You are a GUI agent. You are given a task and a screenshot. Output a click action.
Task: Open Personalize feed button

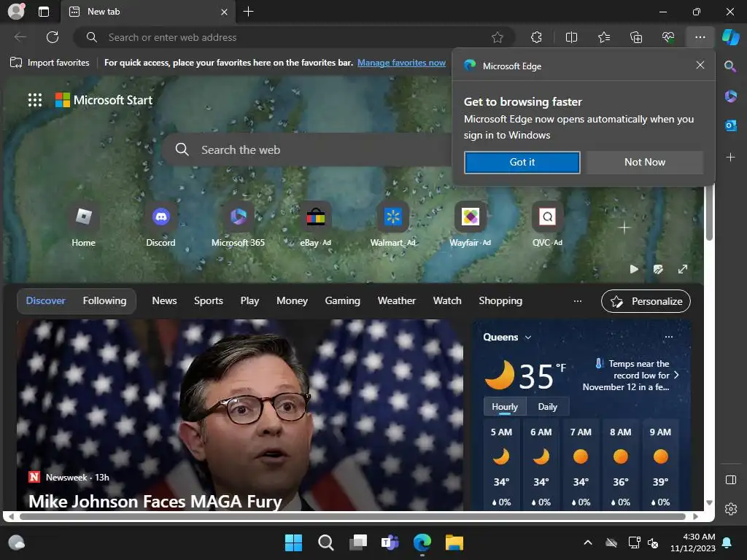[x=646, y=301]
